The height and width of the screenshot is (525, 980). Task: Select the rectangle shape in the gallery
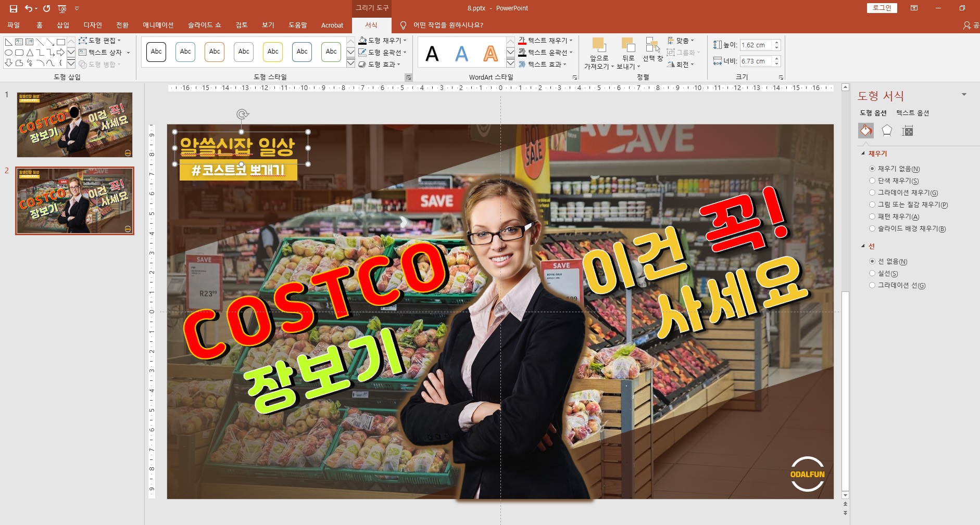coord(61,42)
